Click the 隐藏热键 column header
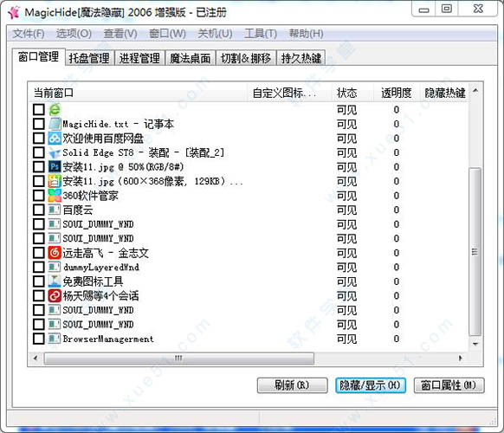This screenshot has width=504, height=433. [x=445, y=93]
